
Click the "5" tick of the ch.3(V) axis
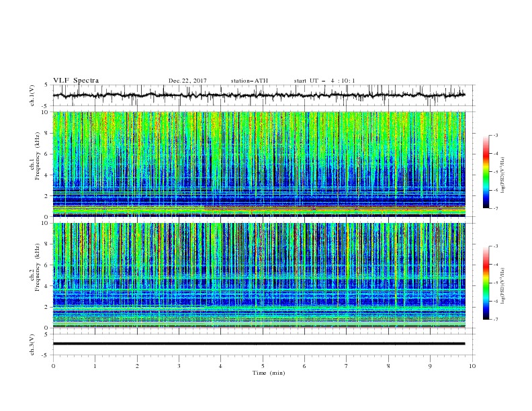point(46,334)
